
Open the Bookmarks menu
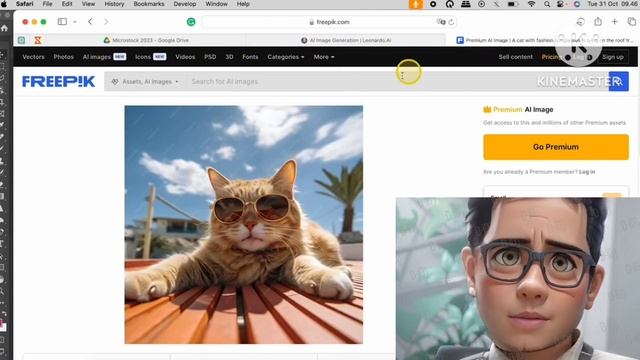pyautogui.click(x=149, y=4)
